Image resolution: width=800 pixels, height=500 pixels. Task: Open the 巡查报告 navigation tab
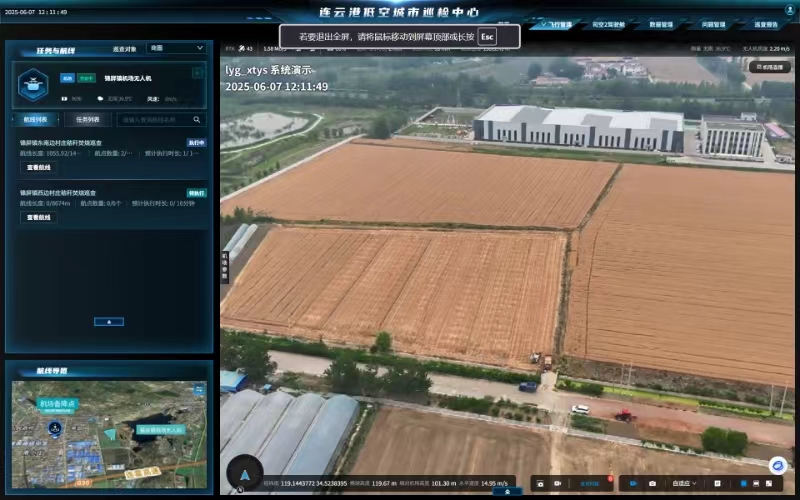coord(766,24)
